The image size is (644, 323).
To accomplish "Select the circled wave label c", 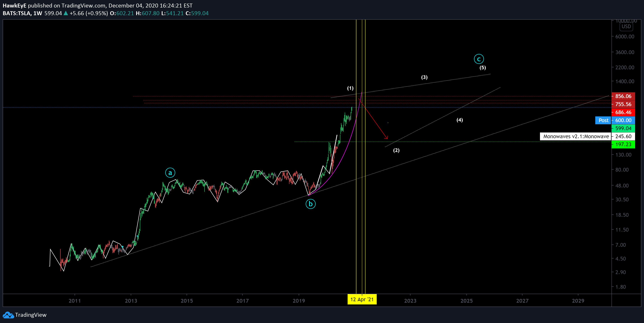I will click(x=479, y=59).
